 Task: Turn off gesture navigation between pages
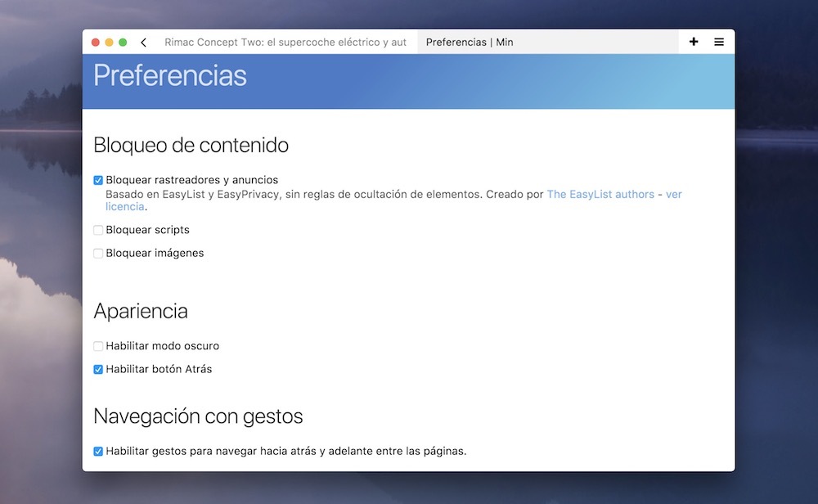point(98,450)
